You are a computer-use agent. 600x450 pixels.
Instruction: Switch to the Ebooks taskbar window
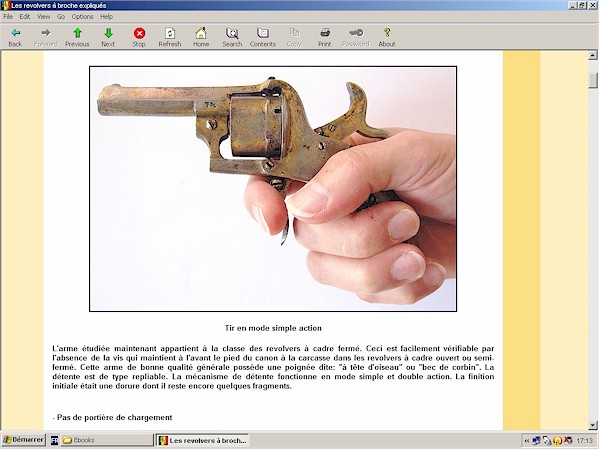pyautogui.click(x=107, y=440)
